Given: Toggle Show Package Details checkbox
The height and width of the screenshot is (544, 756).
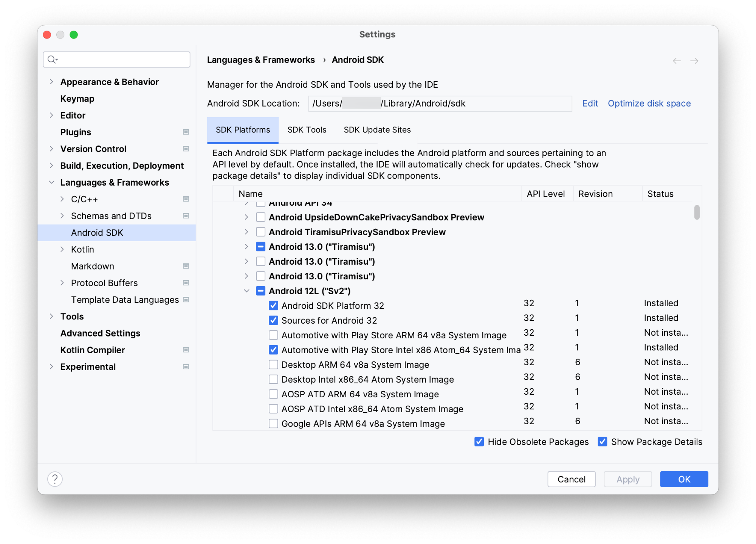Looking at the screenshot, I should click(601, 442).
